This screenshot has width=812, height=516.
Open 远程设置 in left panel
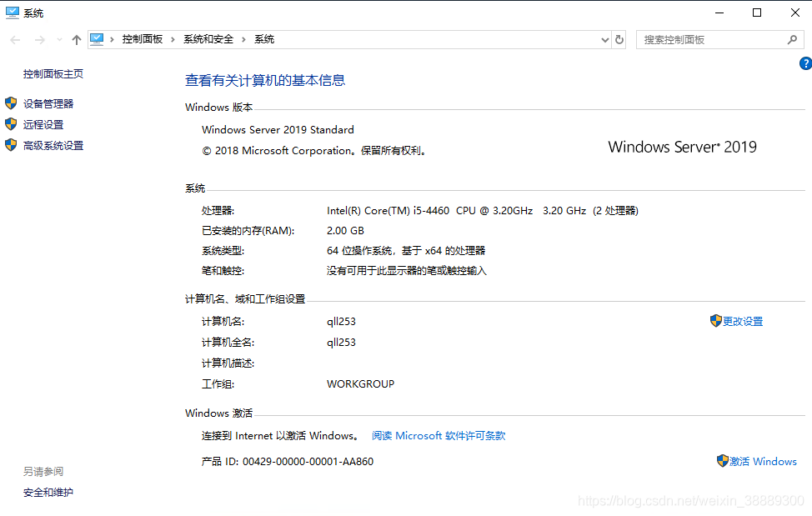pyautogui.click(x=43, y=124)
